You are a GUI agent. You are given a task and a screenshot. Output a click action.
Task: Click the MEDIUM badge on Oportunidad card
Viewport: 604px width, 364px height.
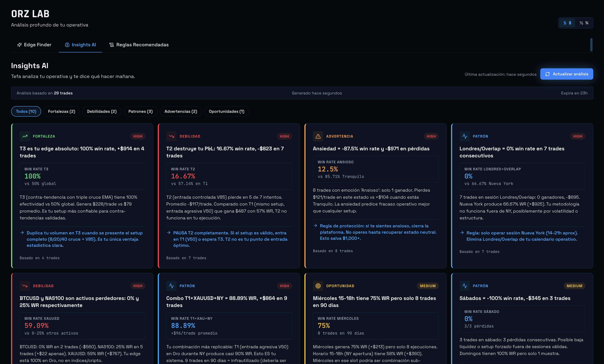[x=428, y=286]
